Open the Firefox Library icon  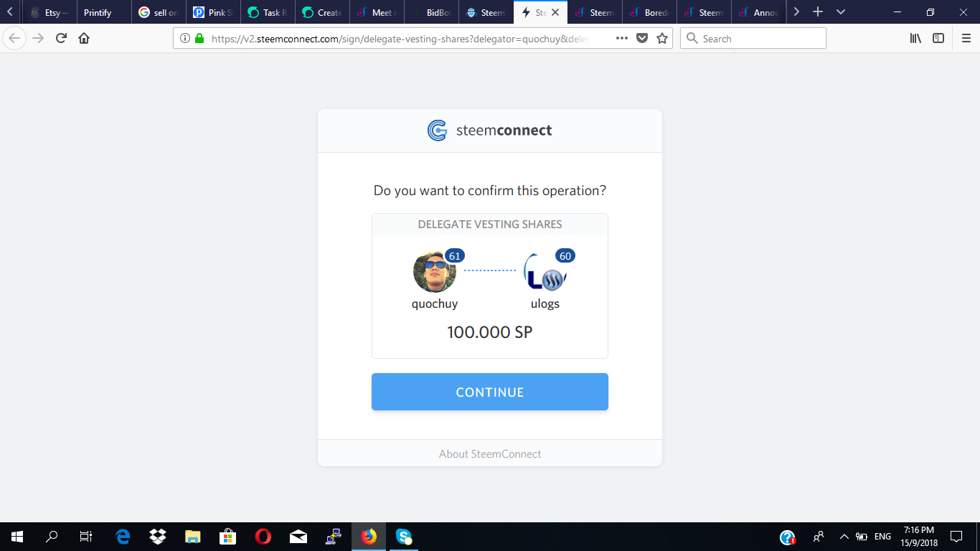[915, 39]
